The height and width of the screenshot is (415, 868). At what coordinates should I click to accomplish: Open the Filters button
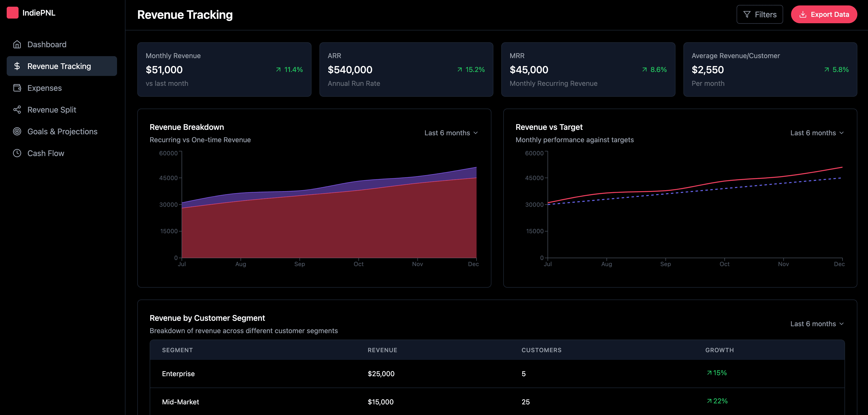click(x=760, y=15)
